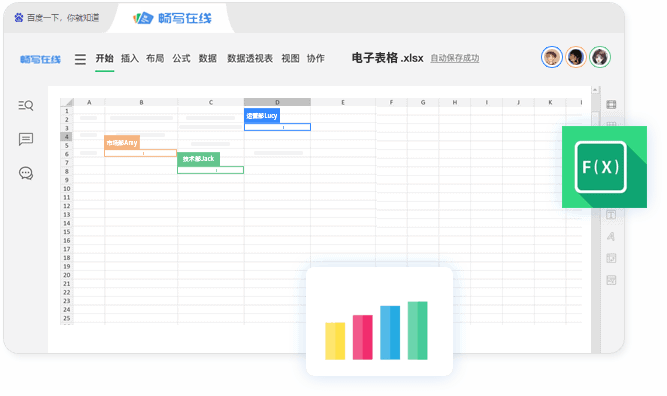Click the 自动保存成功 link

point(455,58)
